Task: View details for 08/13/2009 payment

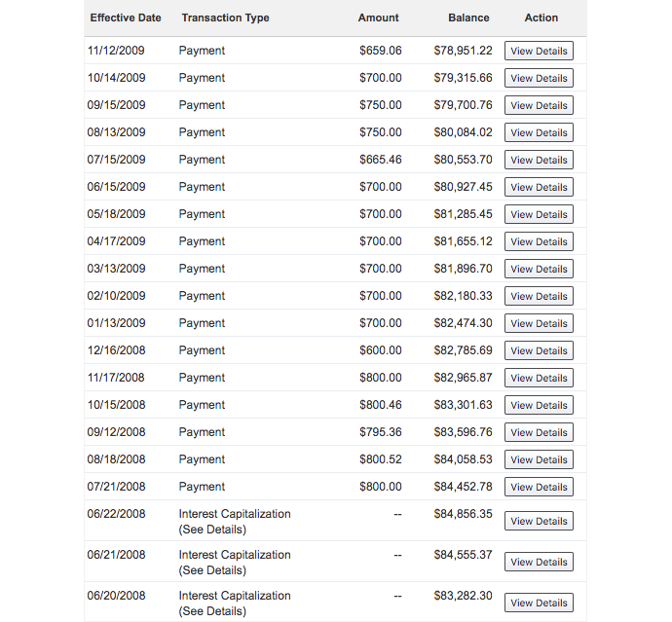Action: [539, 132]
